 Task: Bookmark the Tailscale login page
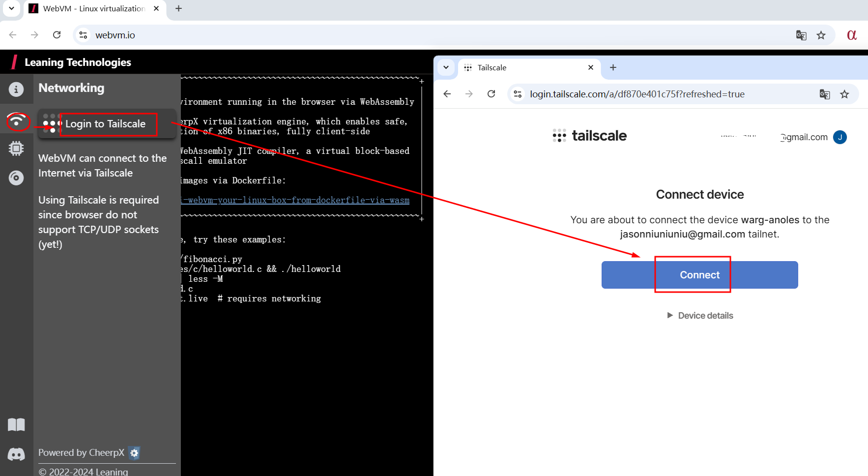click(x=844, y=94)
